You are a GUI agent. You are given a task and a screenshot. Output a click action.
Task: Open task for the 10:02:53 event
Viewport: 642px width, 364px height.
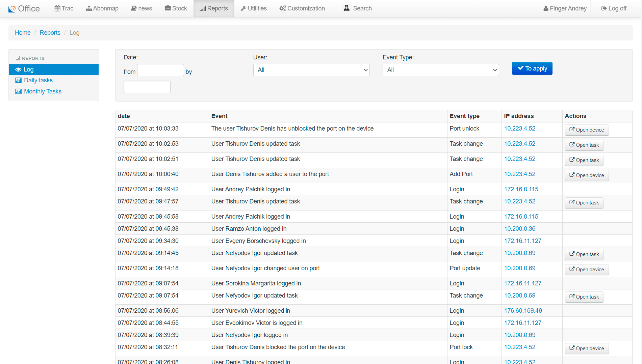pos(584,145)
